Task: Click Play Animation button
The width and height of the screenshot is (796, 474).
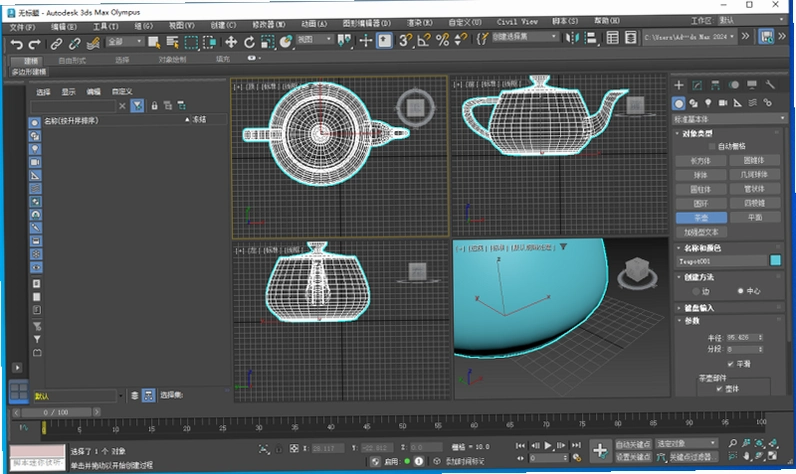Action: coord(548,446)
